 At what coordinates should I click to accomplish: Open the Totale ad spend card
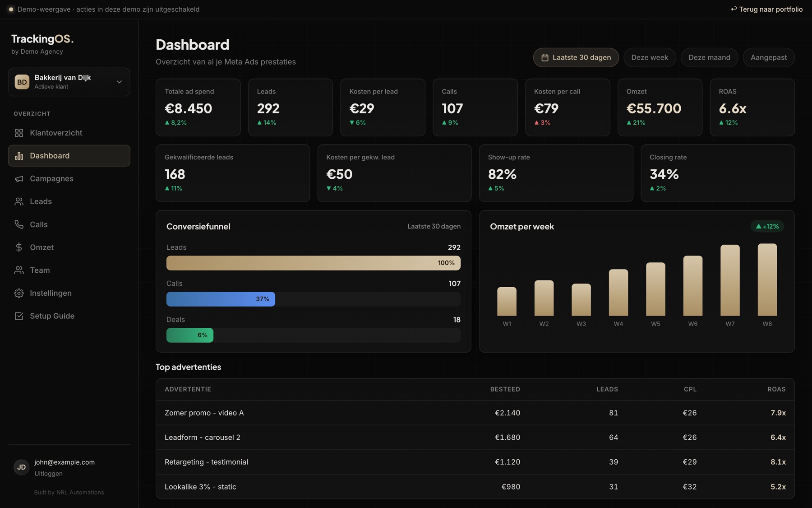198,107
